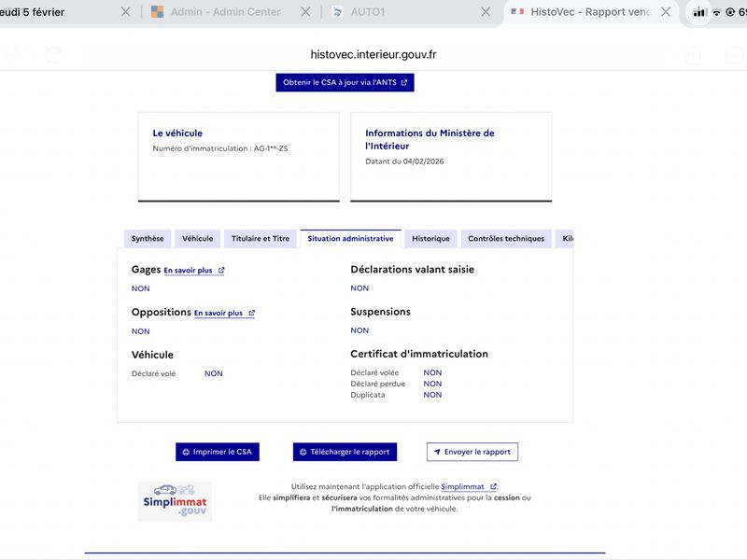Click the 'Datant du 04/02/2026' text

[404, 161]
